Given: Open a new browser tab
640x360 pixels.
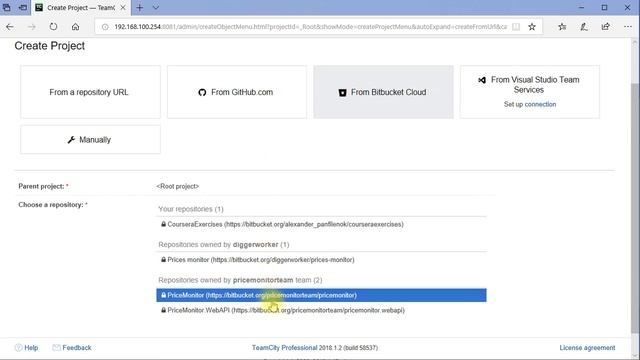Looking at the screenshot, I should pos(140,8).
